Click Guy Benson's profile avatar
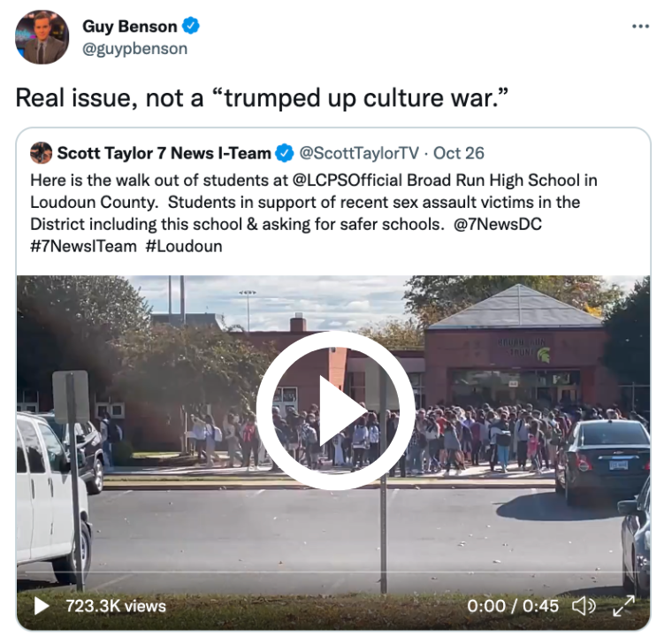Viewport: 672px width, 637px height. 42,37
